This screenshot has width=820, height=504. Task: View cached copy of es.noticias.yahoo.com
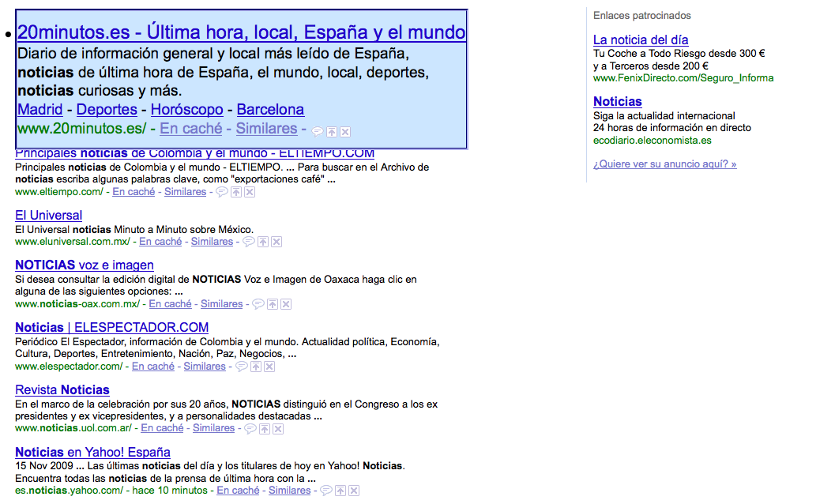click(x=238, y=491)
